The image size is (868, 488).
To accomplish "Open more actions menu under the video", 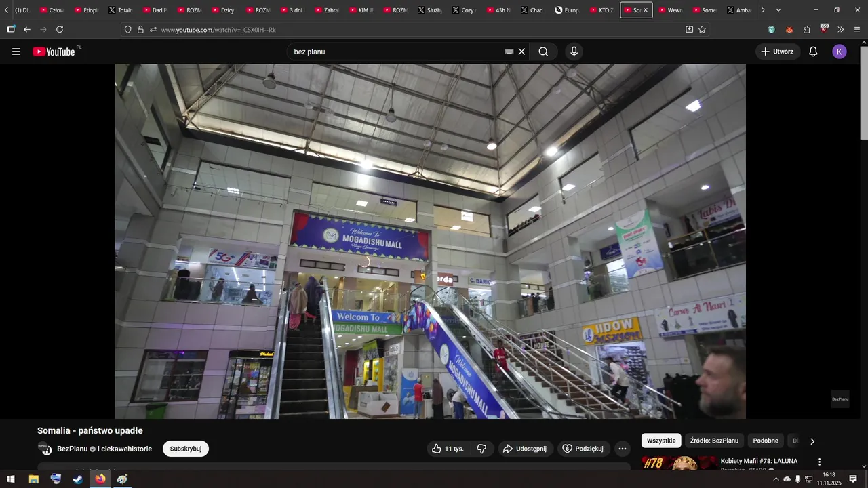I will click(x=623, y=449).
